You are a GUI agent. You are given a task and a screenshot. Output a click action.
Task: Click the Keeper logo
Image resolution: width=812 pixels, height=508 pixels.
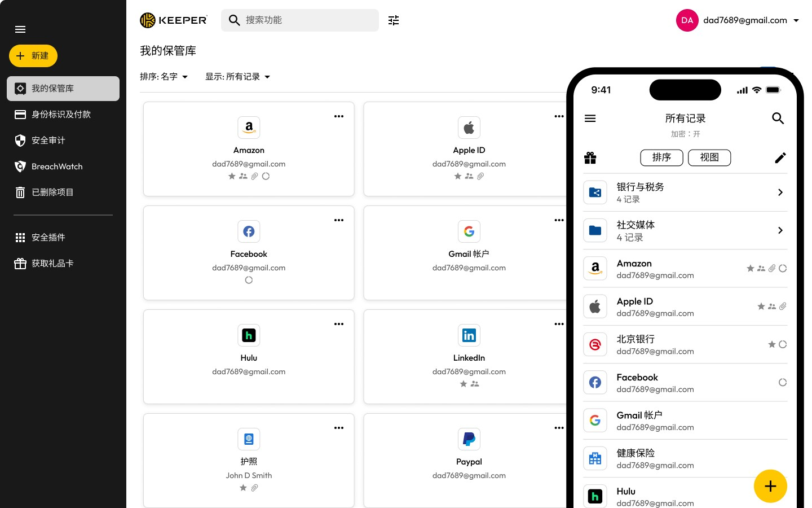point(174,20)
